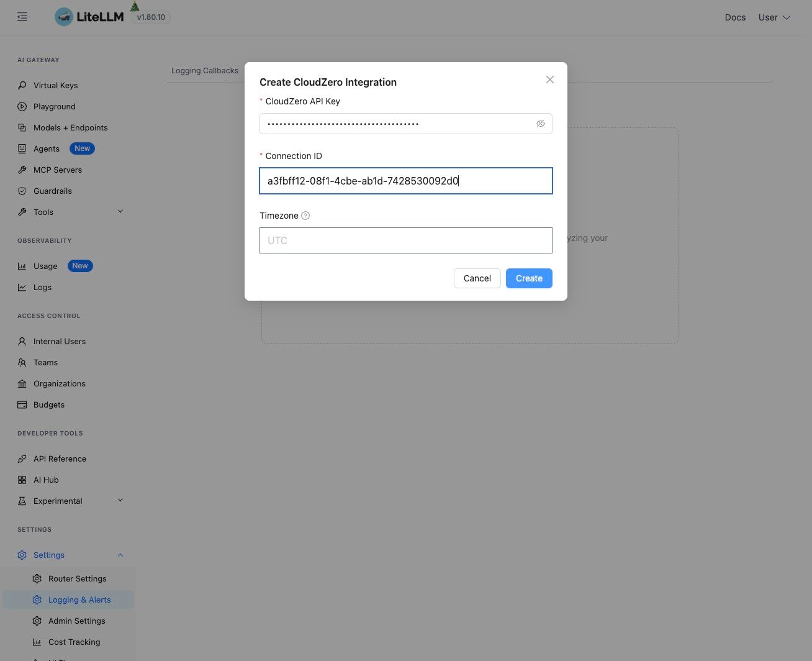Click the Settings gear icon
Screen dimensions: 812x661
pyautogui.click(x=22, y=555)
